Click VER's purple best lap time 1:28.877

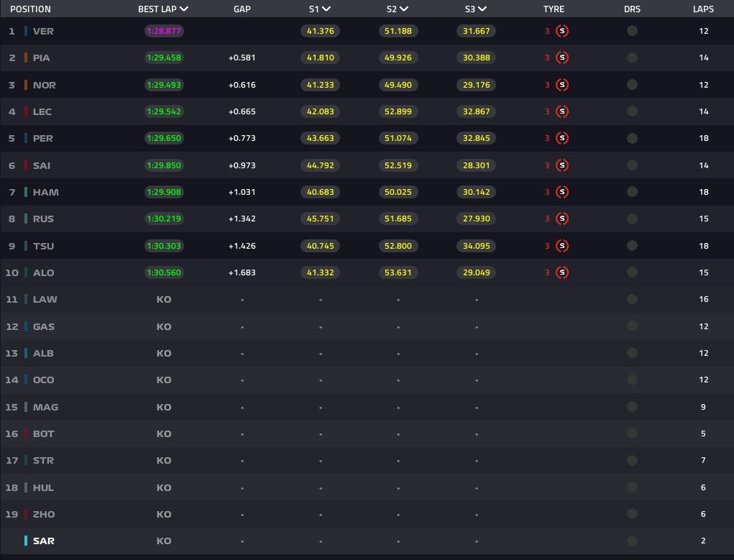click(x=163, y=31)
